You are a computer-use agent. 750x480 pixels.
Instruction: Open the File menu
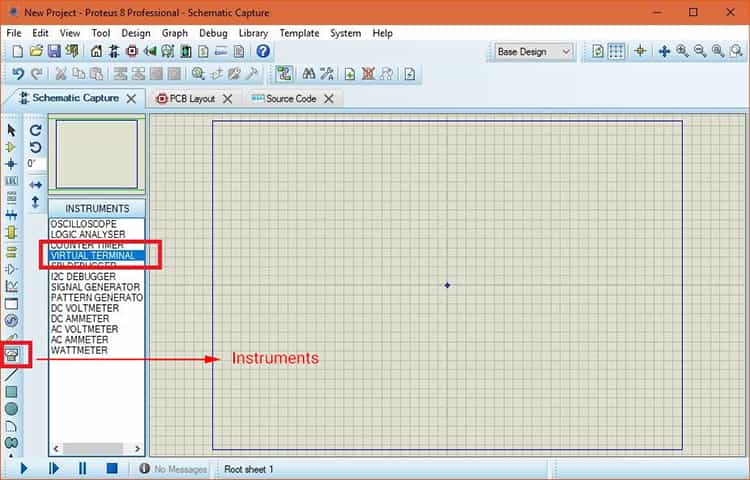click(14, 33)
